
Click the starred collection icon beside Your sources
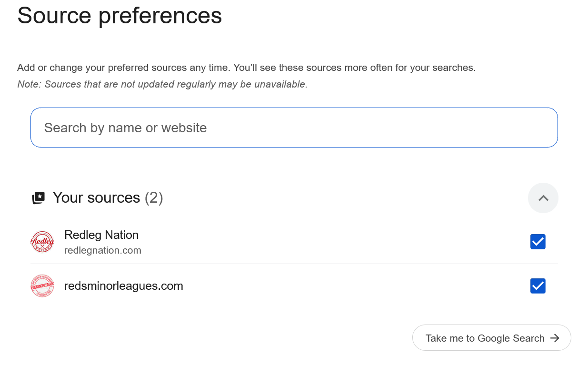(x=38, y=198)
